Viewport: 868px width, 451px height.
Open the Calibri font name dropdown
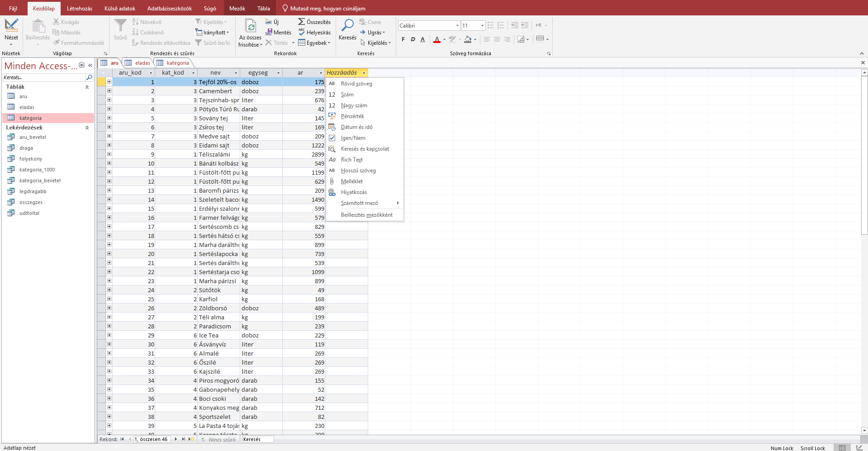tap(457, 26)
